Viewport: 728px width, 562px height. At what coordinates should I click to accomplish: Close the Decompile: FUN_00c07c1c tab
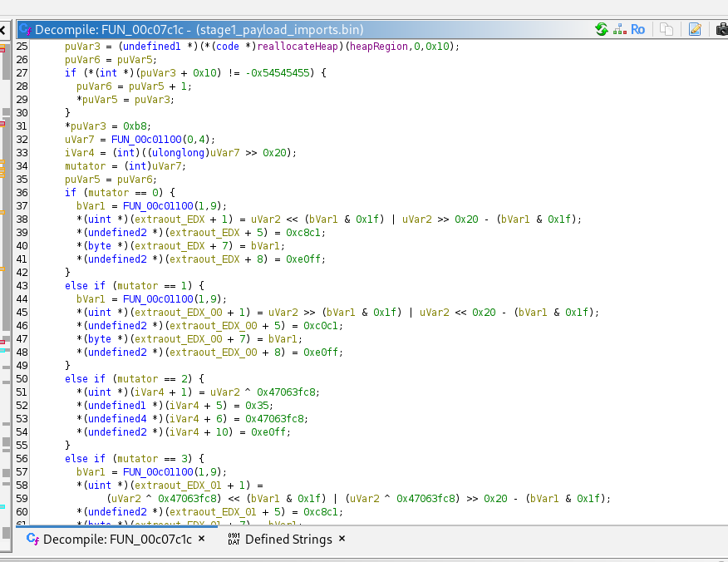click(x=201, y=539)
